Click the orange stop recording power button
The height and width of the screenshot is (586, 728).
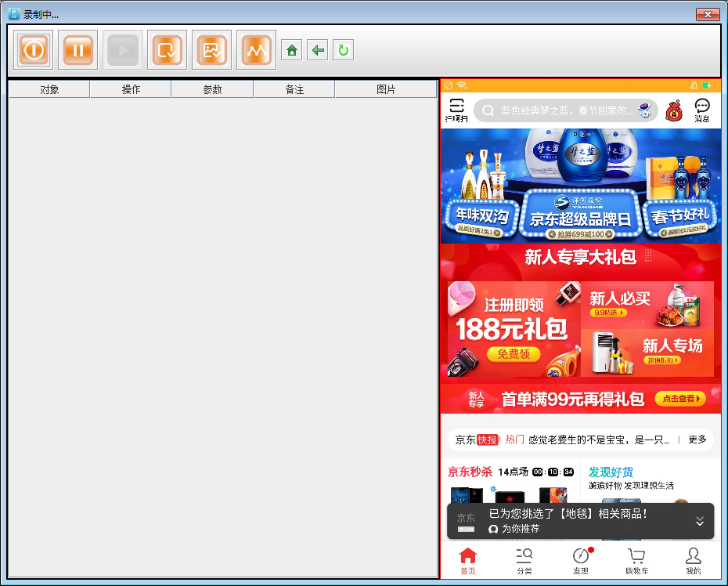click(x=33, y=50)
